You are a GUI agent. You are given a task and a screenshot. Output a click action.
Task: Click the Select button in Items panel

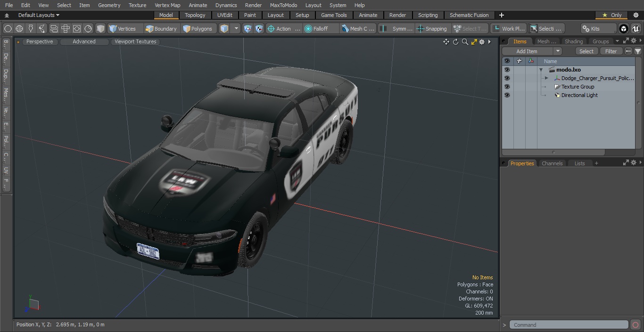point(586,51)
